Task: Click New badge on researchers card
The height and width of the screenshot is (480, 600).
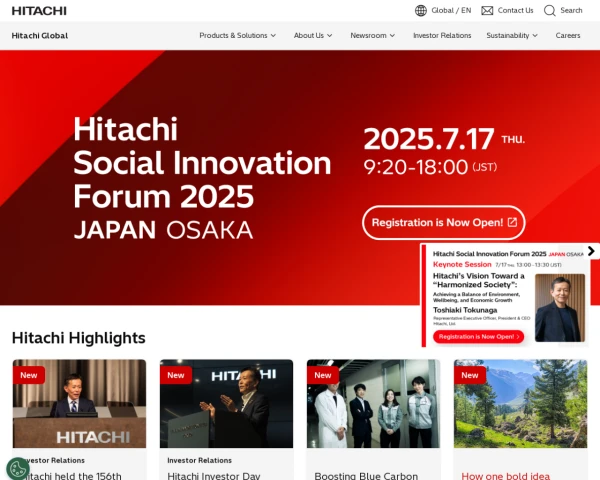Action: pos(323,375)
